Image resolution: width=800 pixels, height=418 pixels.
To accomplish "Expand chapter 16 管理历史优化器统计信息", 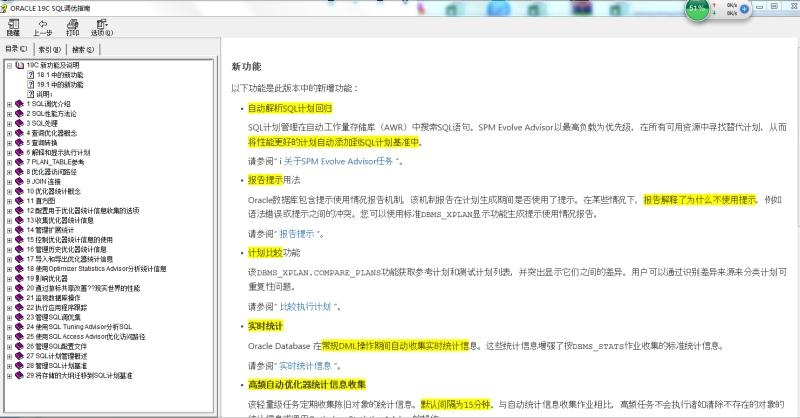I will (9, 250).
